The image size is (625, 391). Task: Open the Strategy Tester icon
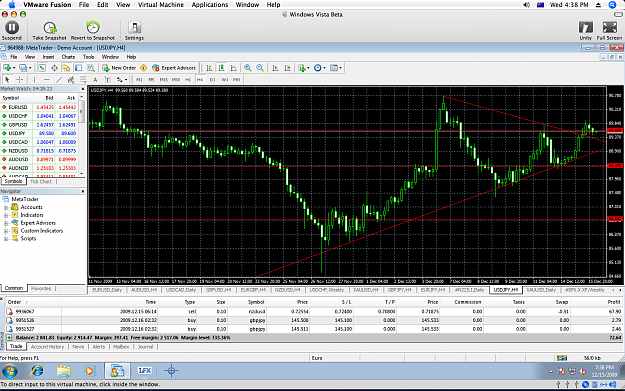pyautogui.click(x=91, y=68)
